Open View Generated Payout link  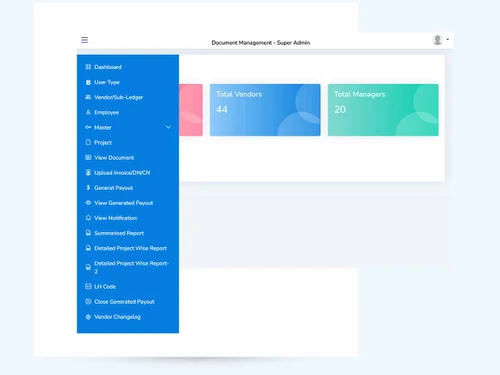(123, 203)
